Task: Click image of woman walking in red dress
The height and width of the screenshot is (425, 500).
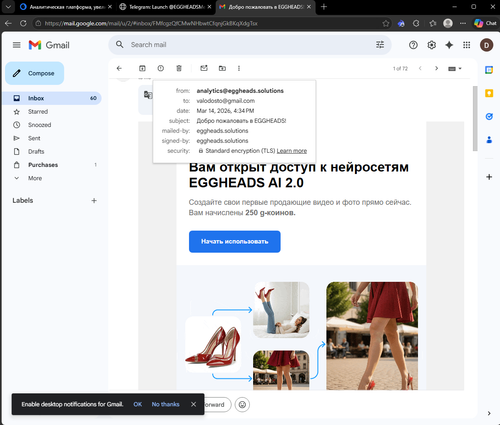Action: click(x=372, y=336)
